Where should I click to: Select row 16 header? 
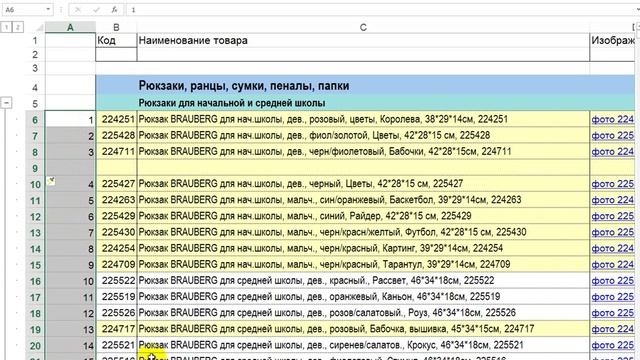(x=35, y=281)
